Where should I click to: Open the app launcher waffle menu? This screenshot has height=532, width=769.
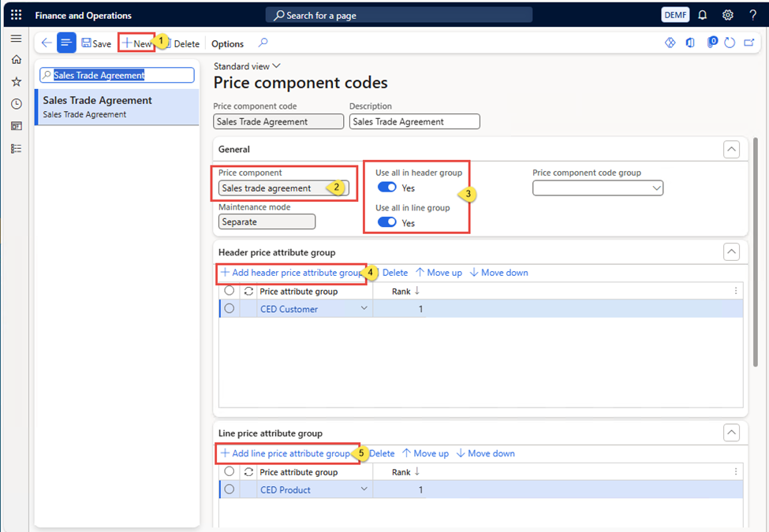(x=17, y=15)
